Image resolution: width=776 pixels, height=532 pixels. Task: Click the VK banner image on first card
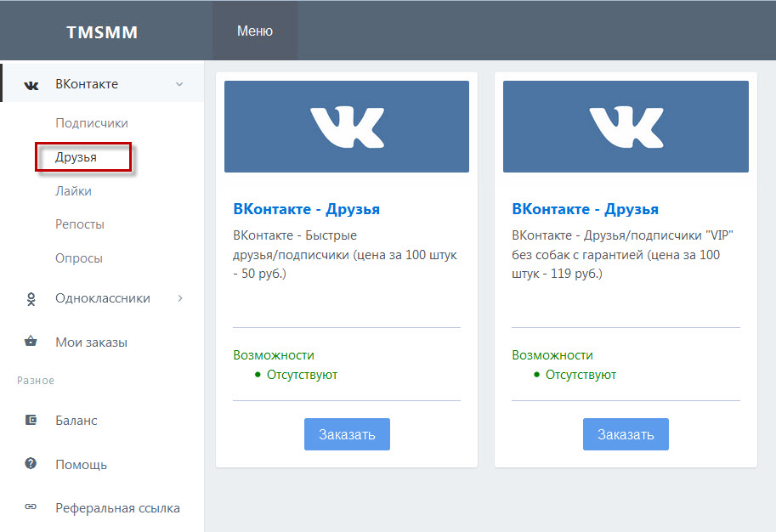pos(347,127)
